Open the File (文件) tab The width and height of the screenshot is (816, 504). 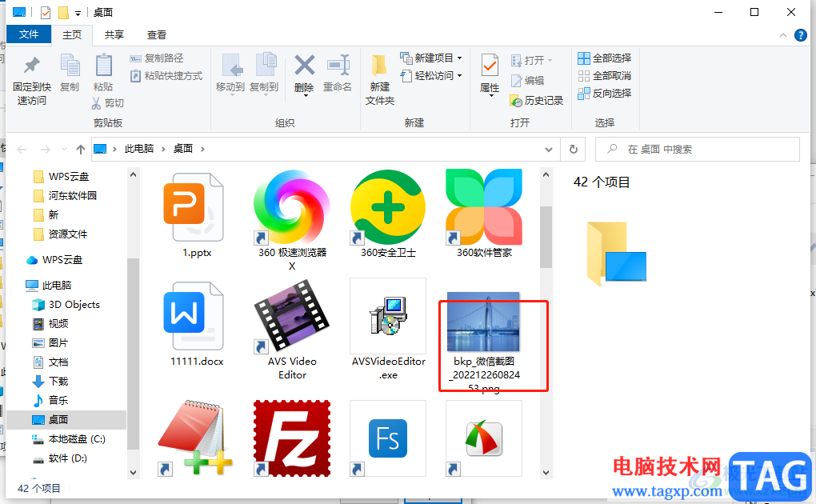click(29, 34)
